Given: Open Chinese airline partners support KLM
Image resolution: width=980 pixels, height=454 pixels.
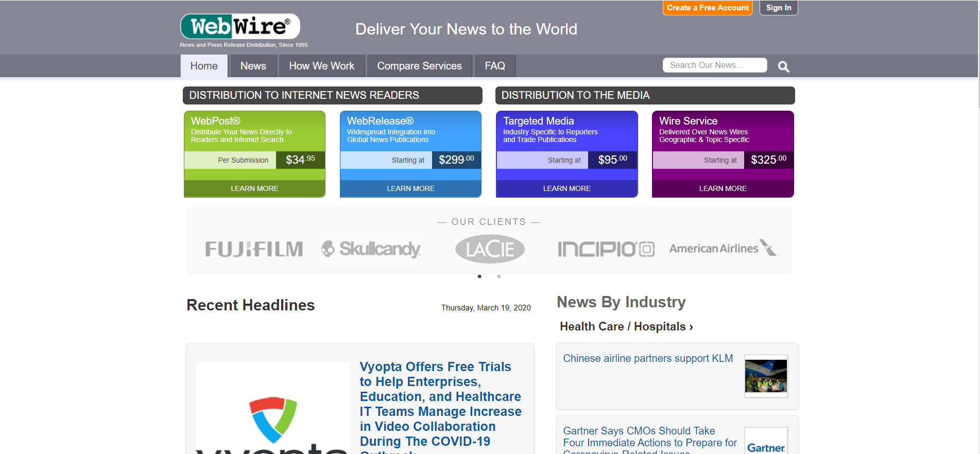Looking at the screenshot, I should coord(648,358).
